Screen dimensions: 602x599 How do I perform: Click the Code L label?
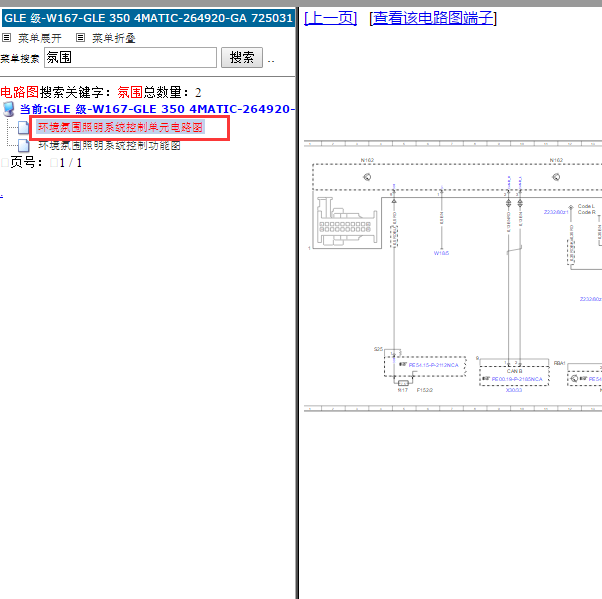coord(586,206)
